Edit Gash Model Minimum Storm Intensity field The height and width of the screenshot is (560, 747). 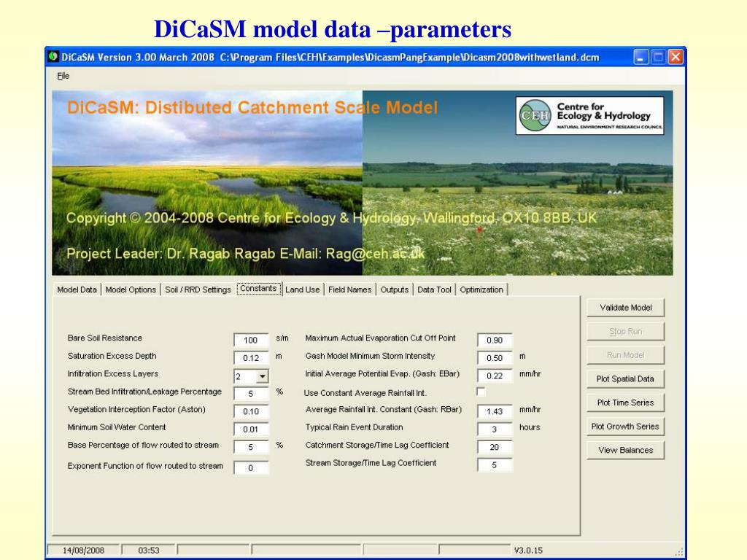click(495, 358)
